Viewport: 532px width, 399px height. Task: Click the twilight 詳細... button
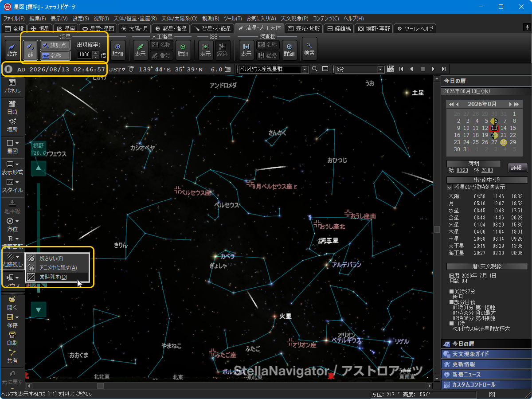tap(517, 168)
